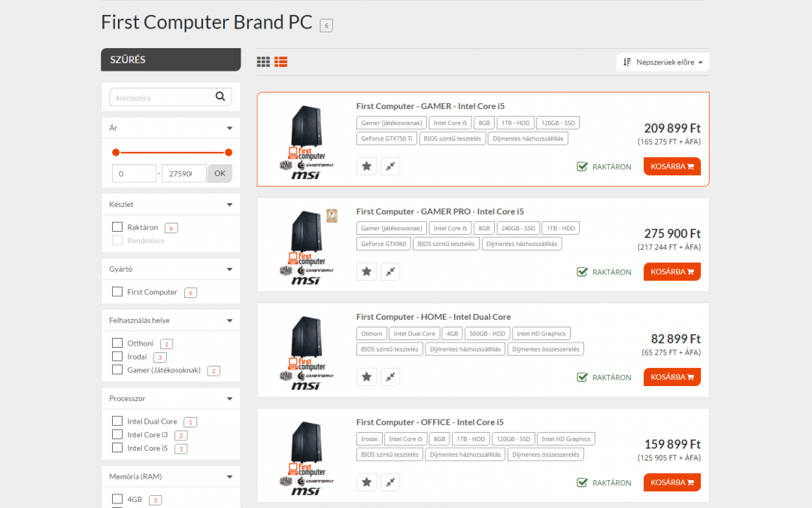Click the 240GB - SSD tag

click(x=518, y=228)
